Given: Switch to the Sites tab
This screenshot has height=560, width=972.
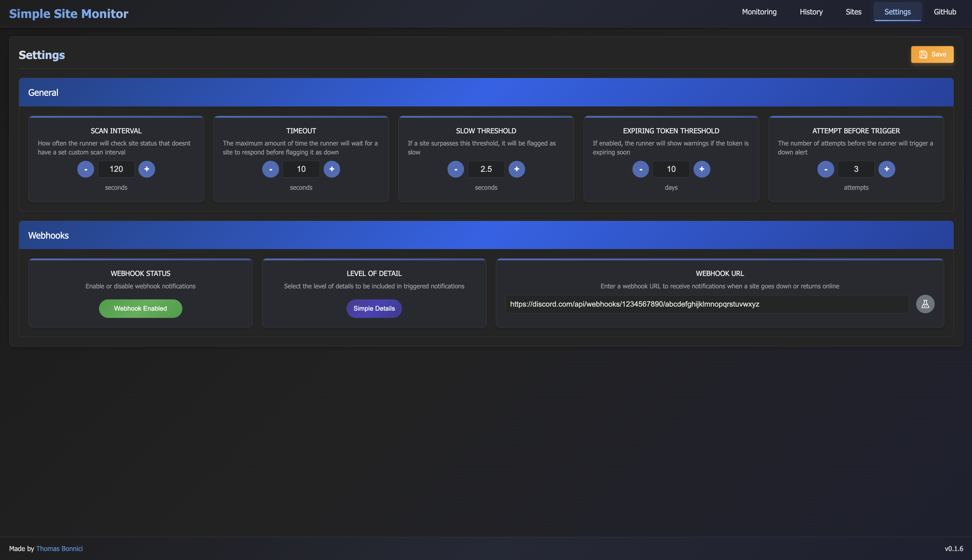Looking at the screenshot, I should 854,12.
